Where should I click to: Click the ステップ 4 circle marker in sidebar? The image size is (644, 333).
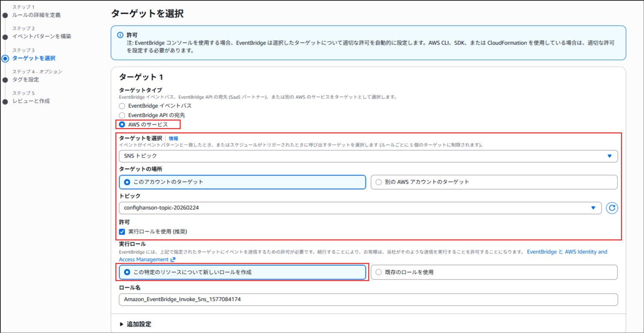click(x=5, y=80)
